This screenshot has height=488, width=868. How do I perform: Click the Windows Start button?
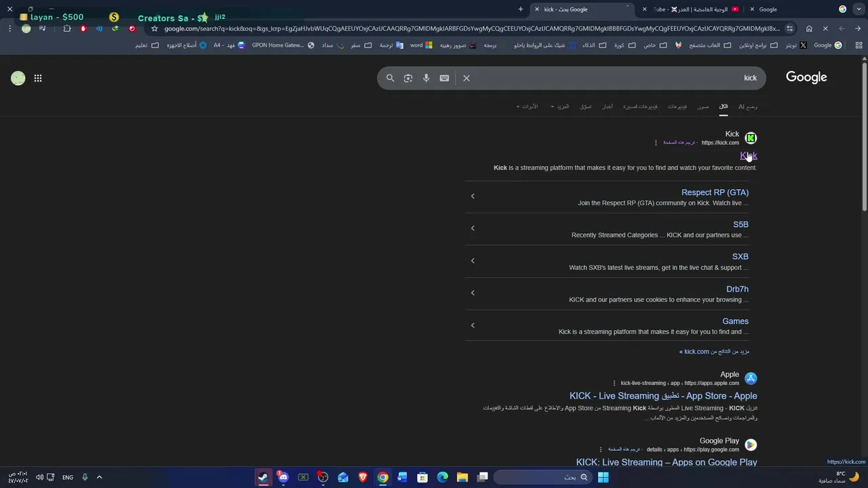pos(603,477)
